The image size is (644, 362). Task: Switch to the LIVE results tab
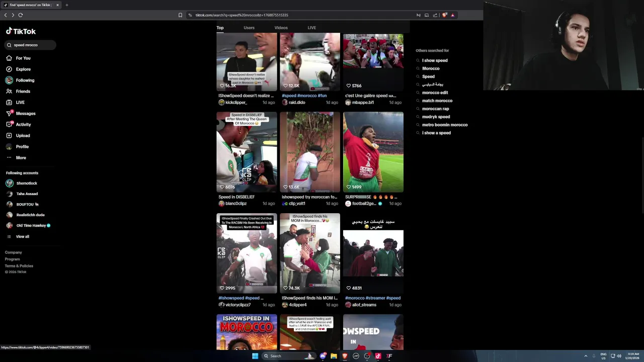tap(312, 28)
